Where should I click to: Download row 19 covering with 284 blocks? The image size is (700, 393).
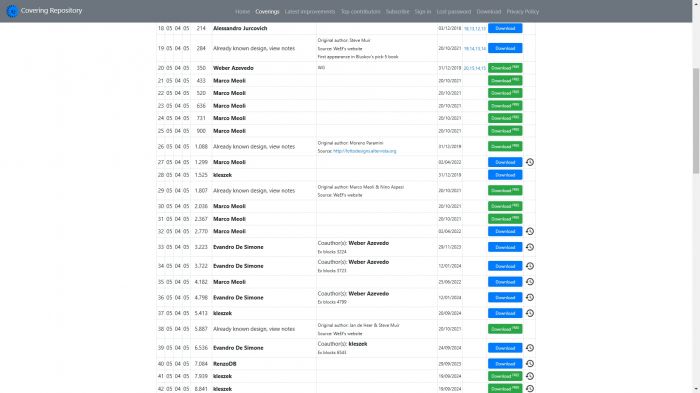pyautogui.click(x=505, y=48)
